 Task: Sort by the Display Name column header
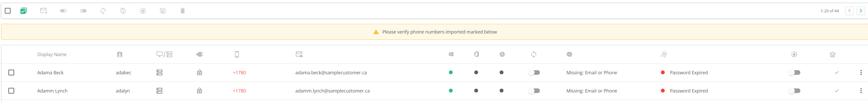[x=52, y=55]
